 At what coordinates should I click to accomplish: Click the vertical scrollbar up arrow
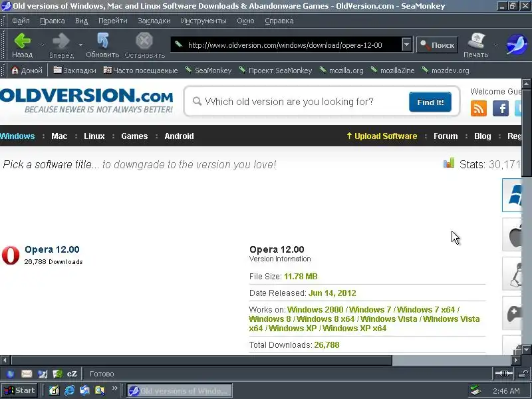point(526,84)
